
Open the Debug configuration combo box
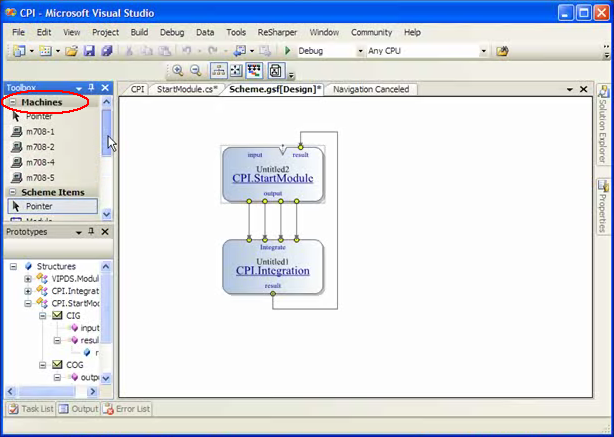(x=331, y=51)
